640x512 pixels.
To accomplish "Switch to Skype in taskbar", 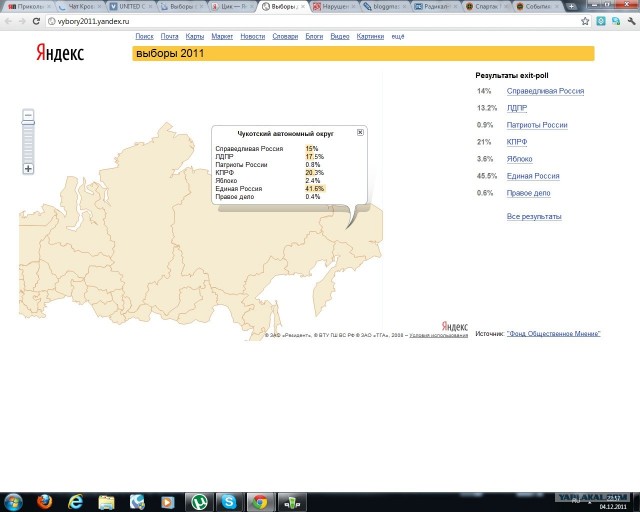I will pyautogui.click(x=229, y=502).
